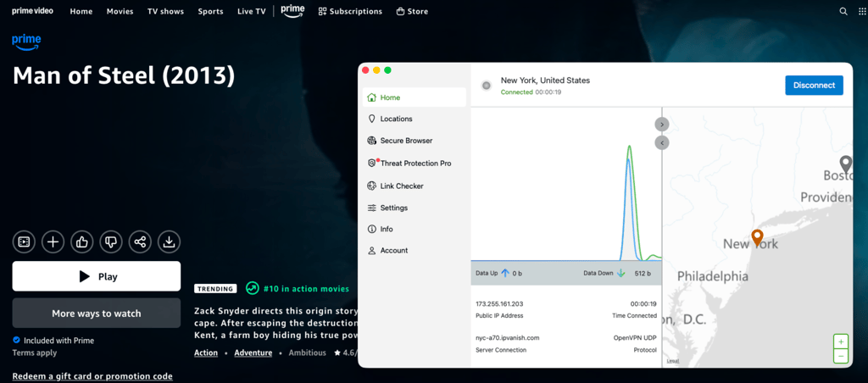Open Subscriptions in Prime Video nav
868x383 pixels.
(350, 11)
